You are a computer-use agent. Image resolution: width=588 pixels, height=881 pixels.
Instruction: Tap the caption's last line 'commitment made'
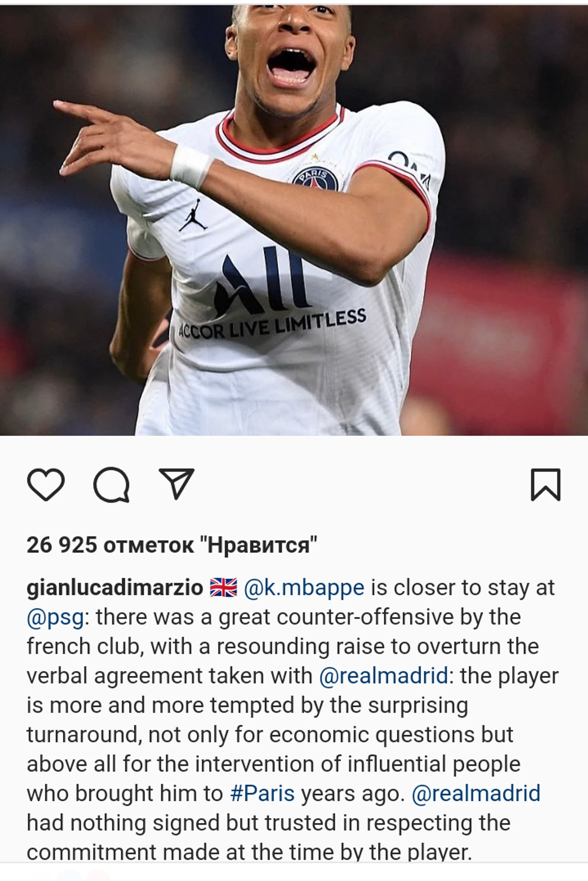[249, 852]
